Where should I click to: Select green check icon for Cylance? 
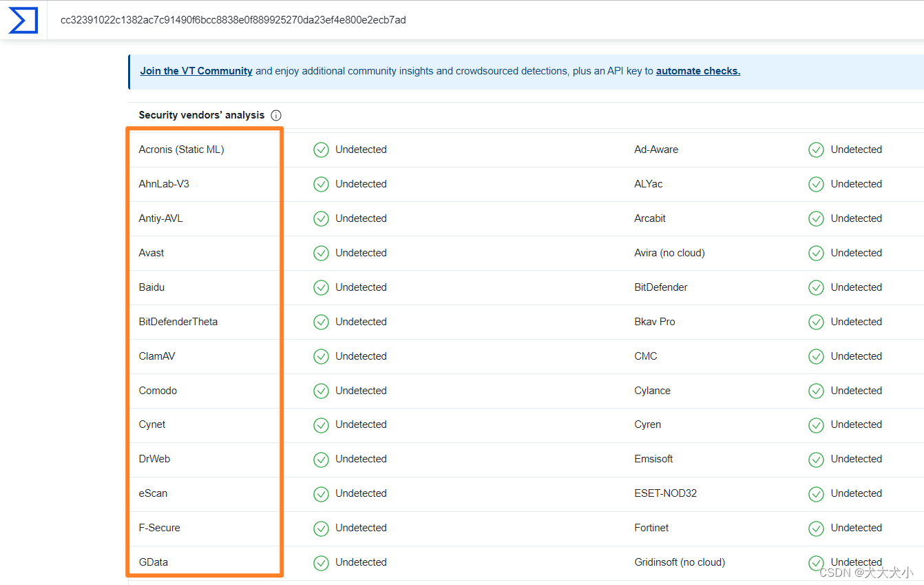point(816,391)
